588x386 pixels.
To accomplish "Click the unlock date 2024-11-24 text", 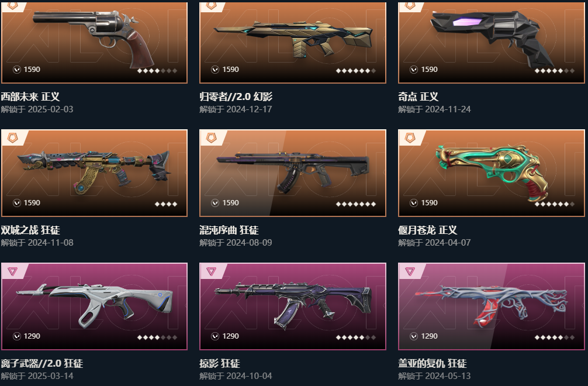I will click(448, 109).
